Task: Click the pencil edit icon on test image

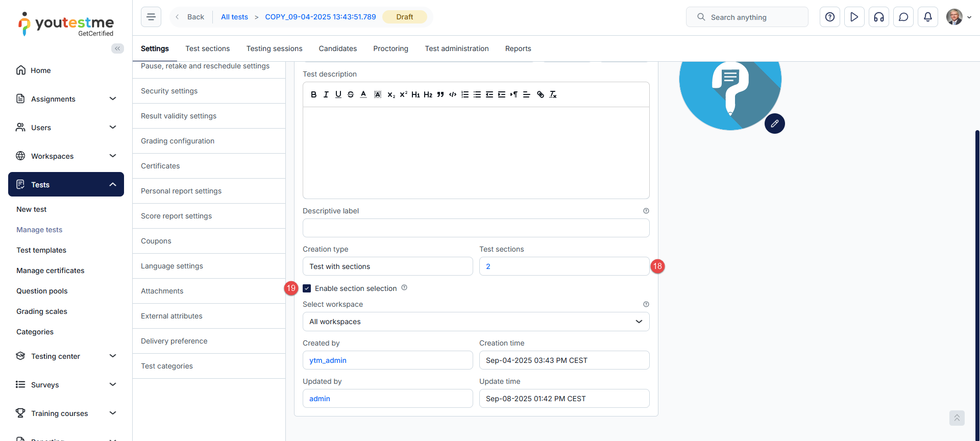Action: (774, 124)
